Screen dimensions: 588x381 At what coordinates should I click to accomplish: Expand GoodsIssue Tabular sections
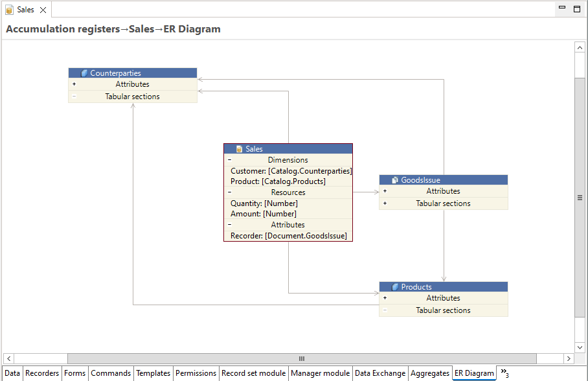click(x=385, y=203)
